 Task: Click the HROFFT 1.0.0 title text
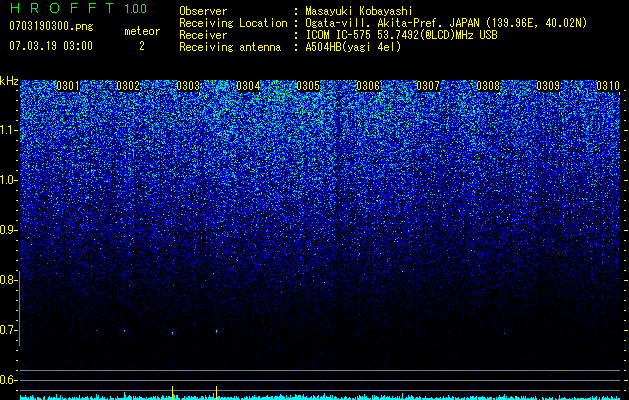coord(79,8)
